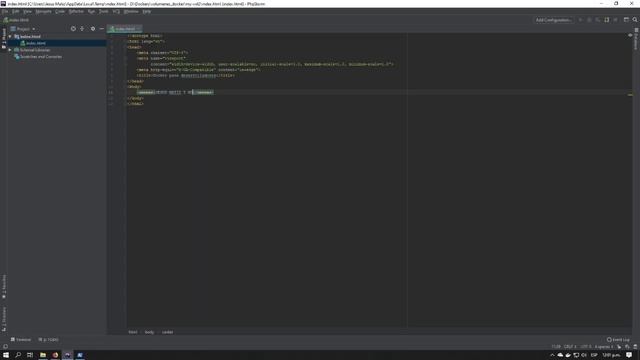The image size is (640, 360).
Task: Open the File menu
Action: [x=5, y=11]
